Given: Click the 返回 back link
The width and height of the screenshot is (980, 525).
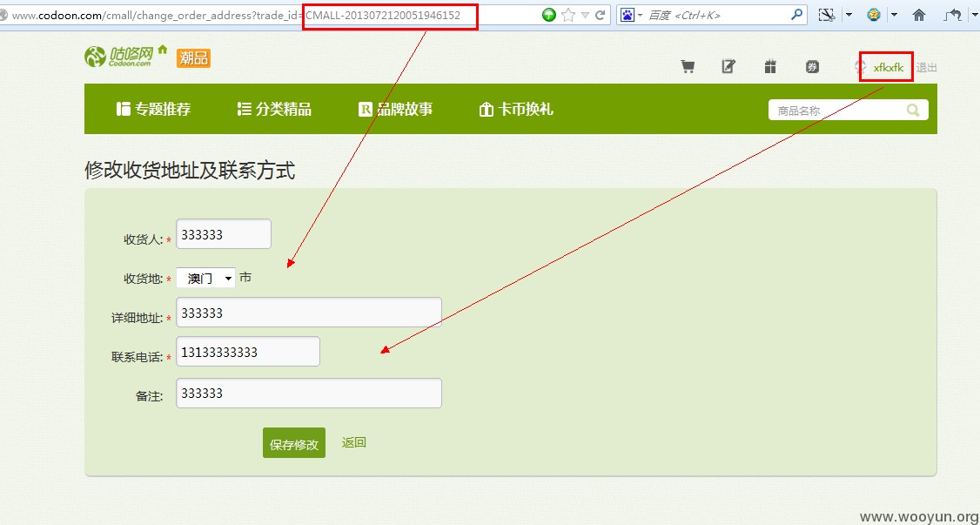Looking at the screenshot, I should [353, 442].
